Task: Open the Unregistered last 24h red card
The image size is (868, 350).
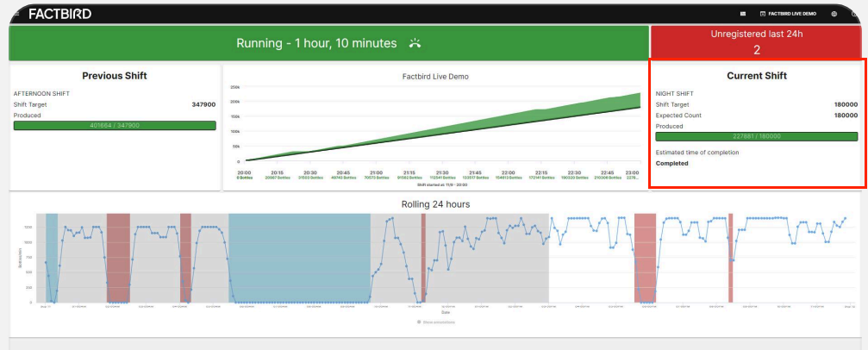Action: [x=756, y=42]
